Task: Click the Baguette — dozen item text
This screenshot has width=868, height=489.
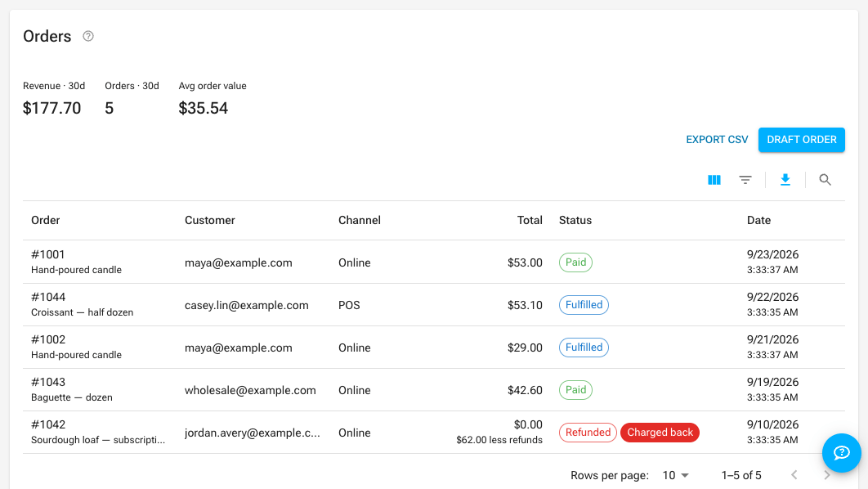Action: (x=71, y=397)
